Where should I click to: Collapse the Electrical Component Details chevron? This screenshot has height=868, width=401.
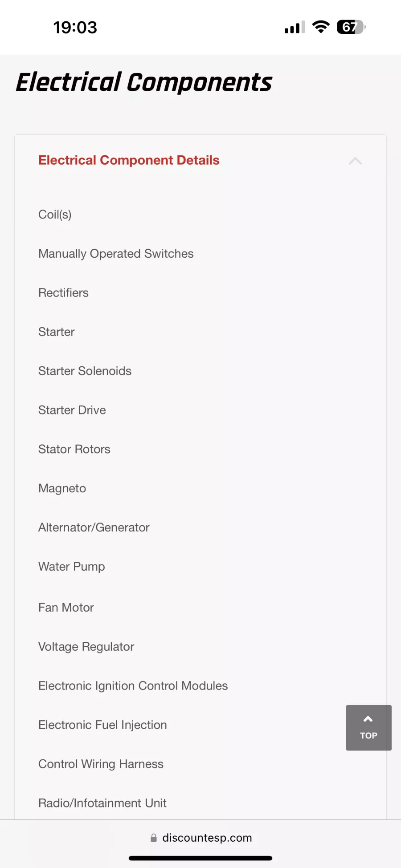pos(355,161)
